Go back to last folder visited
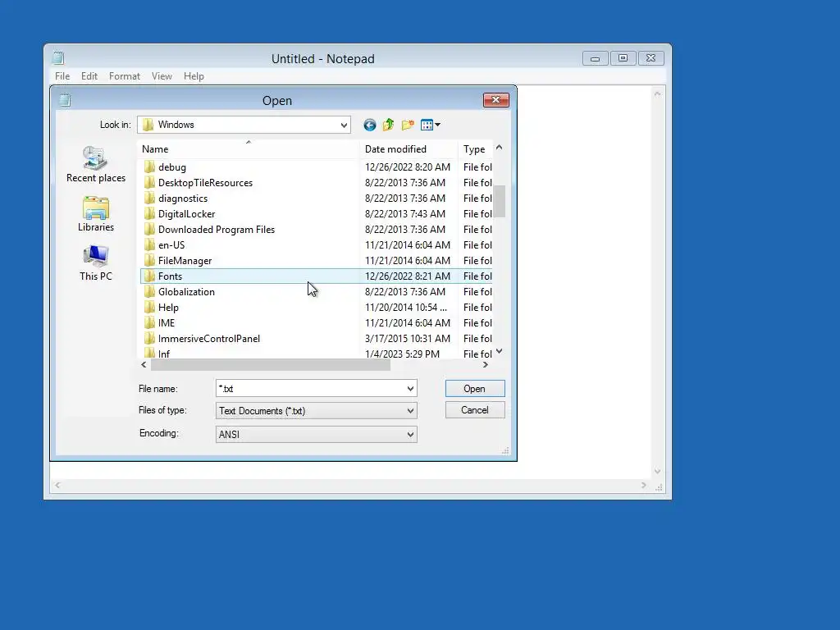 [370, 125]
